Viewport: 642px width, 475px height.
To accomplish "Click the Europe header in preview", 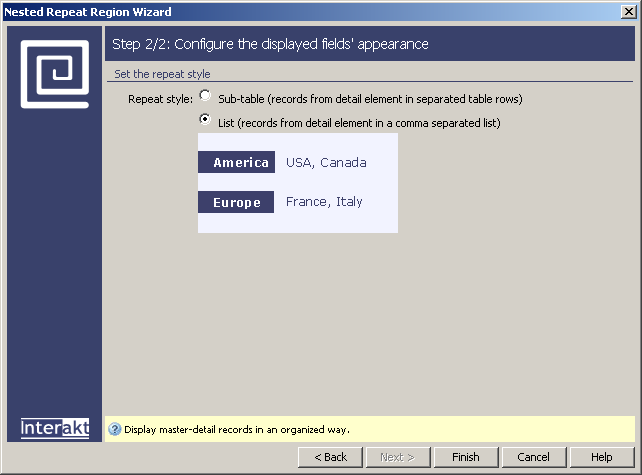I will click(237, 203).
